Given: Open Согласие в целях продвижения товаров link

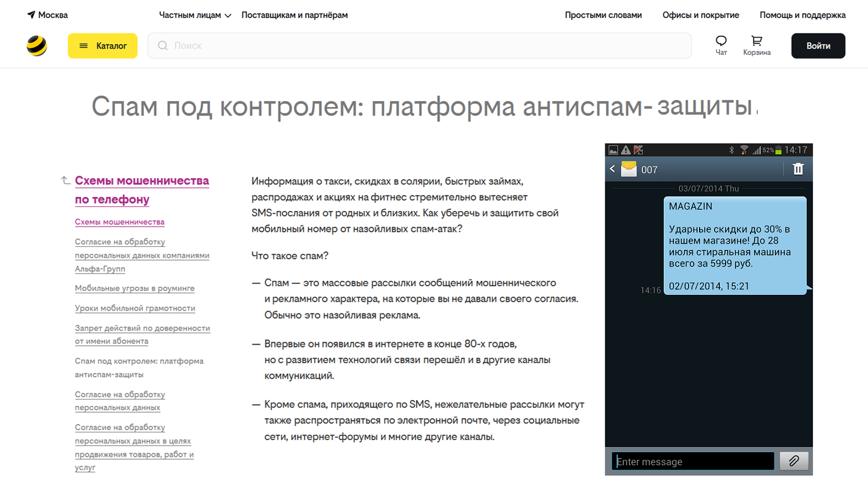Looking at the screenshot, I should tap(134, 448).
